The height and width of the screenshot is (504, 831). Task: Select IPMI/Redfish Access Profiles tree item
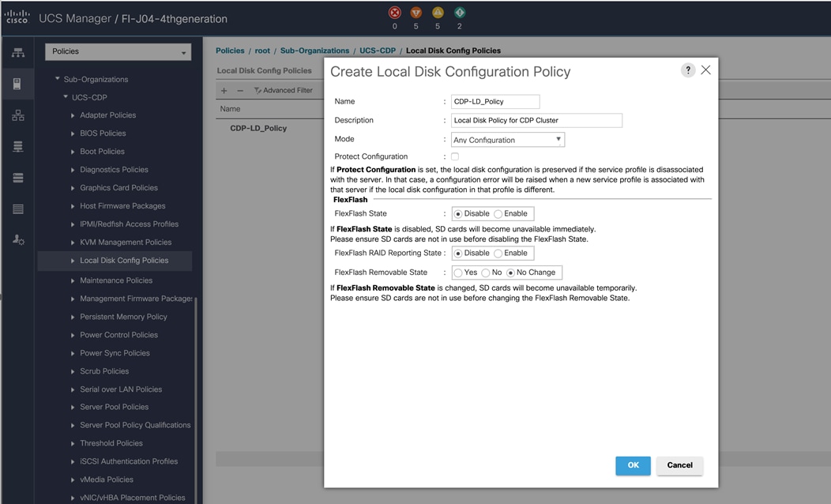[130, 224]
